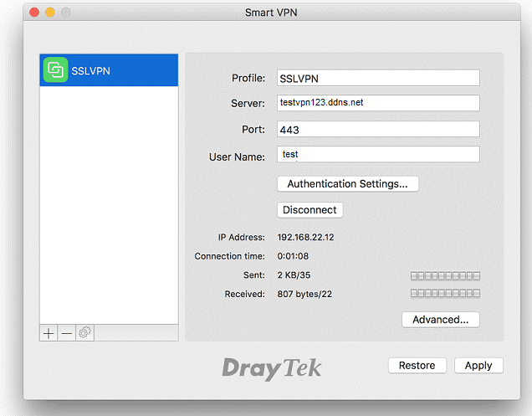
Task: Click the User Name: label
Action: point(237,157)
